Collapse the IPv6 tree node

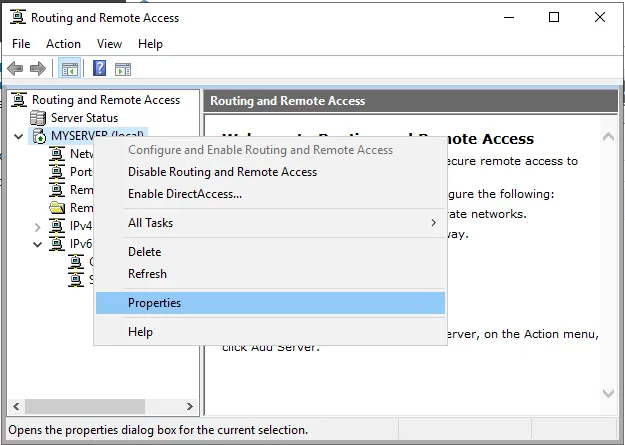pyautogui.click(x=39, y=244)
